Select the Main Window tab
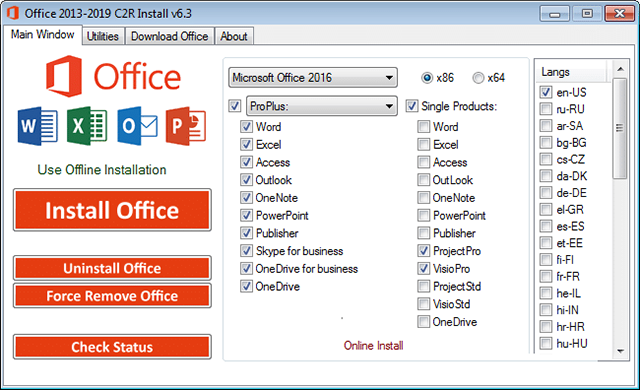 tap(42, 35)
